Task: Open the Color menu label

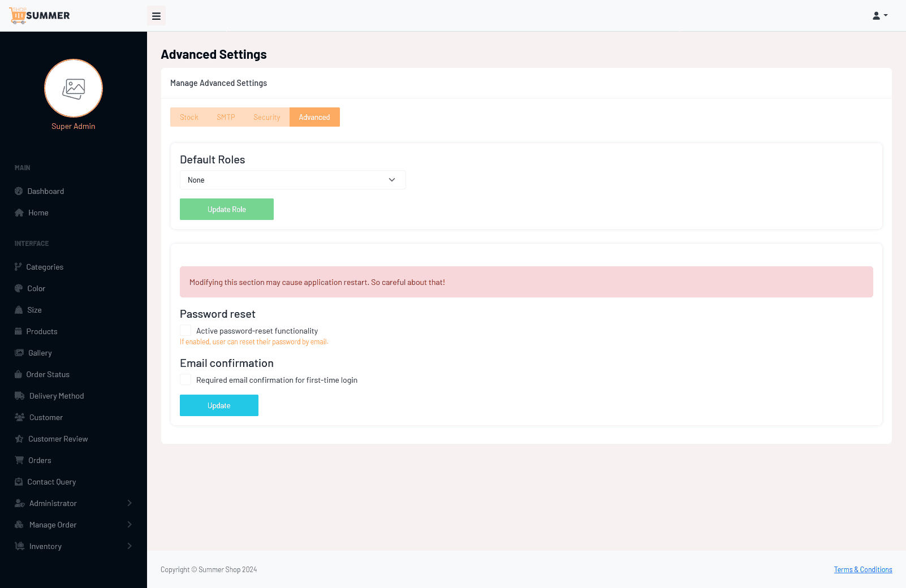Action: [36, 288]
